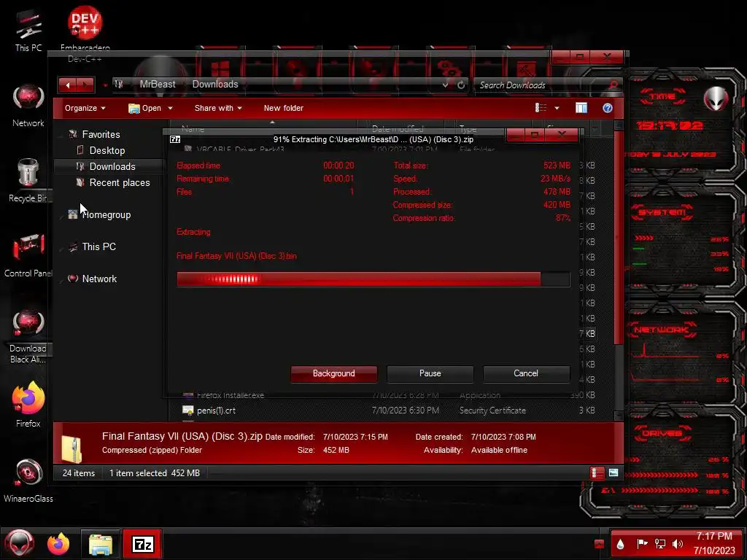747x560 pixels.
Task: Select Recent places in navigation pane
Action: pyautogui.click(x=119, y=183)
